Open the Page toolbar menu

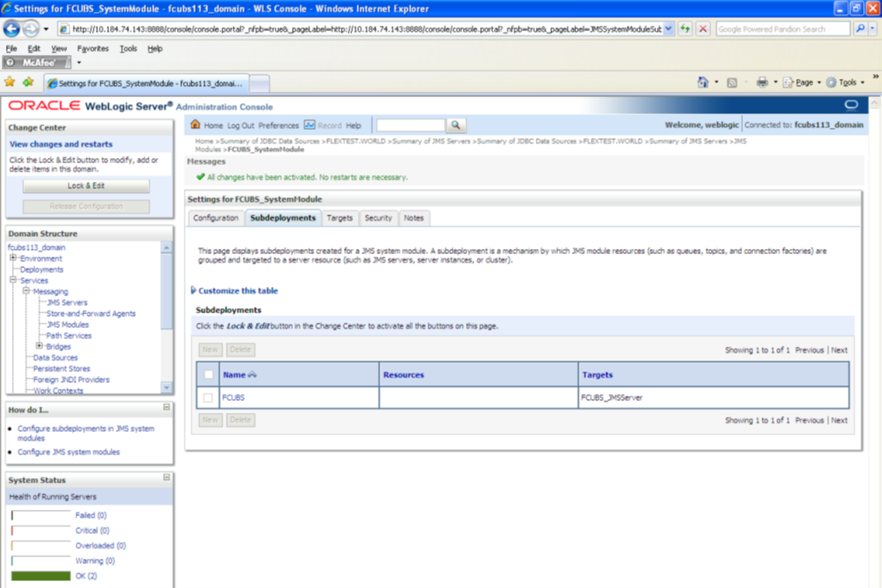(801, 82)
